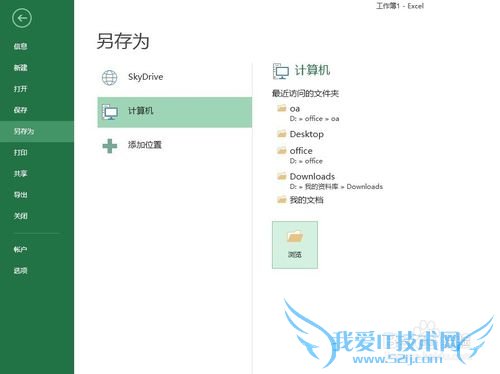500x374 pixels.
Task: Click the 我的文档 folder icon
Action: click(282, 199)
